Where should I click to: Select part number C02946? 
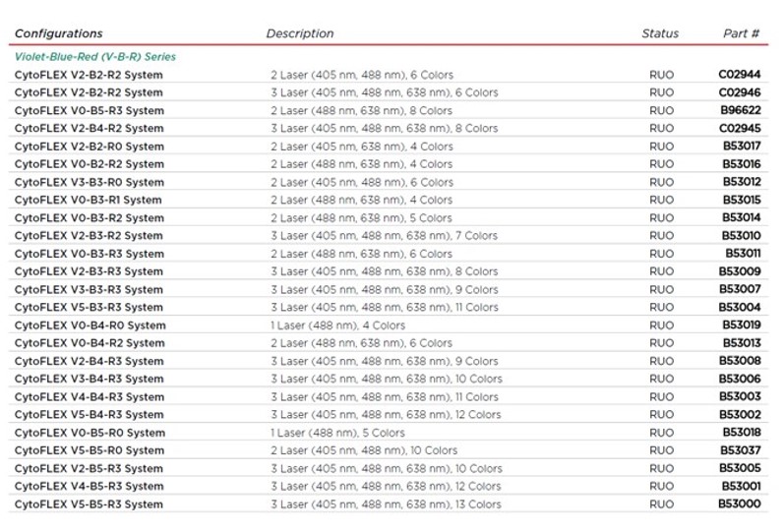[740, 92]
